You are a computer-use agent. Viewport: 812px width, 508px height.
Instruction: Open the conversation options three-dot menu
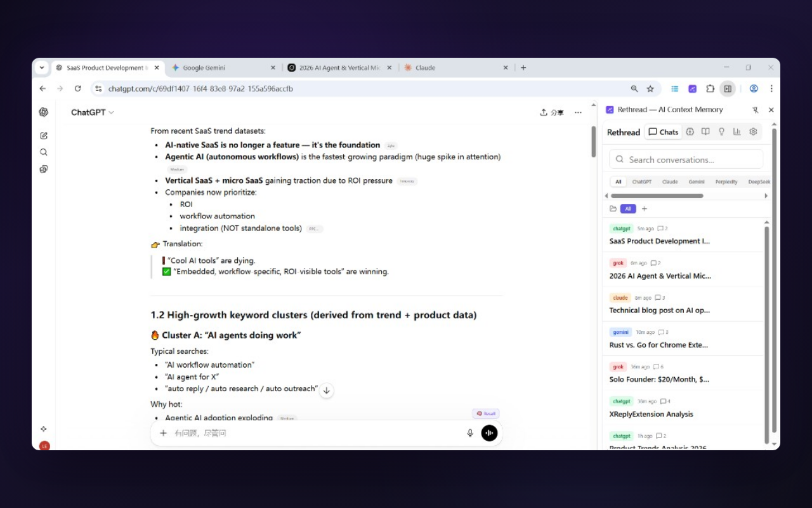(x=578, y=112)
